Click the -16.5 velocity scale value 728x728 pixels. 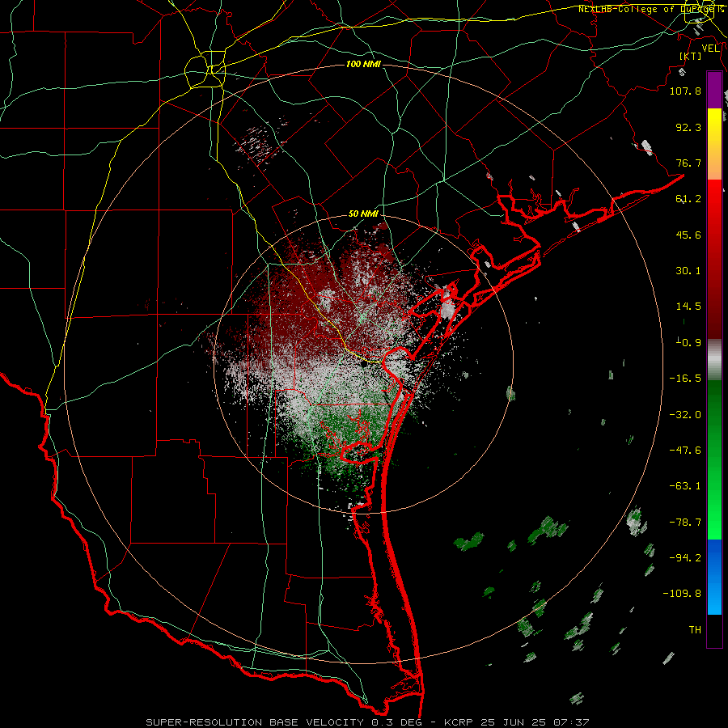coord(685,379)
